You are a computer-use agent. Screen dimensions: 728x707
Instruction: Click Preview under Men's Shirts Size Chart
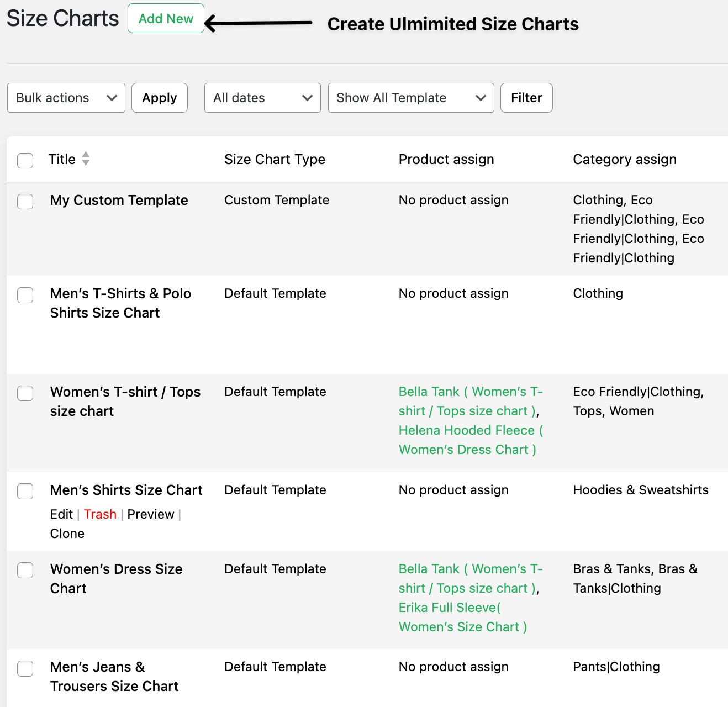pos(151,514)
